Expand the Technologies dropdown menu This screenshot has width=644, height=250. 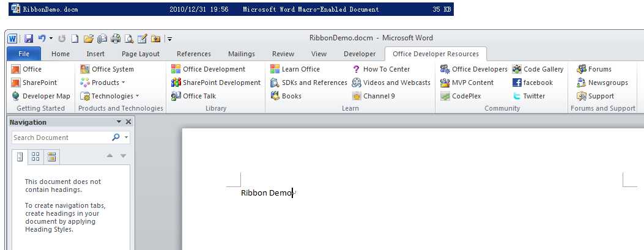[109, 96]
